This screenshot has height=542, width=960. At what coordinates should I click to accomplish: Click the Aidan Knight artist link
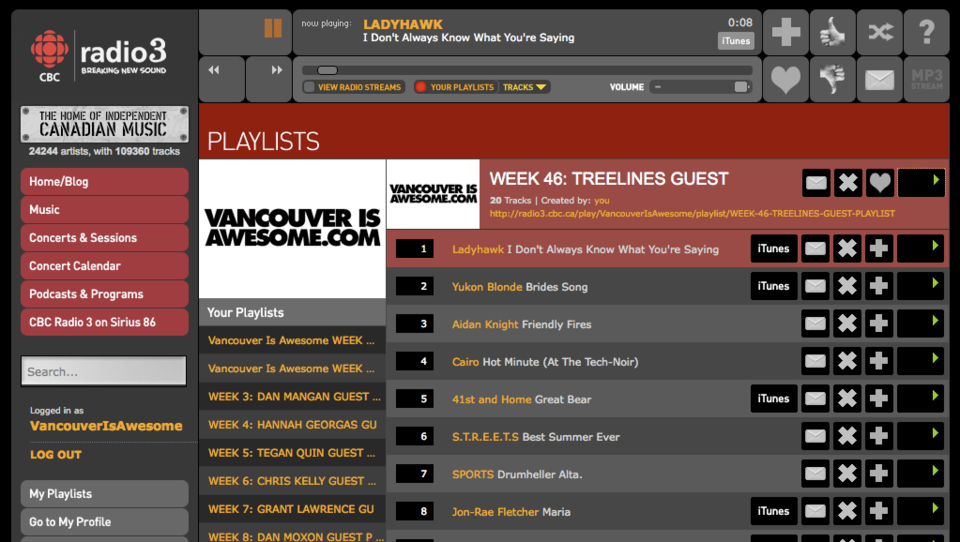point(485,325)
